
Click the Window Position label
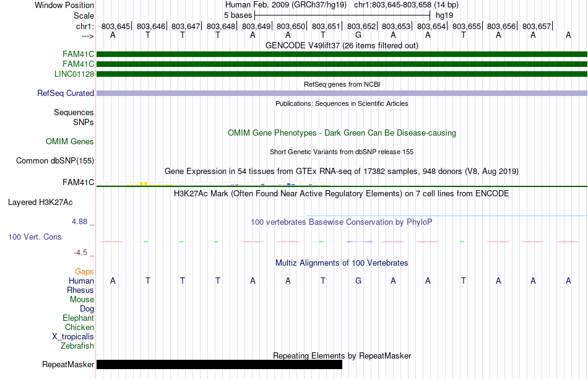tap(64, 5)
